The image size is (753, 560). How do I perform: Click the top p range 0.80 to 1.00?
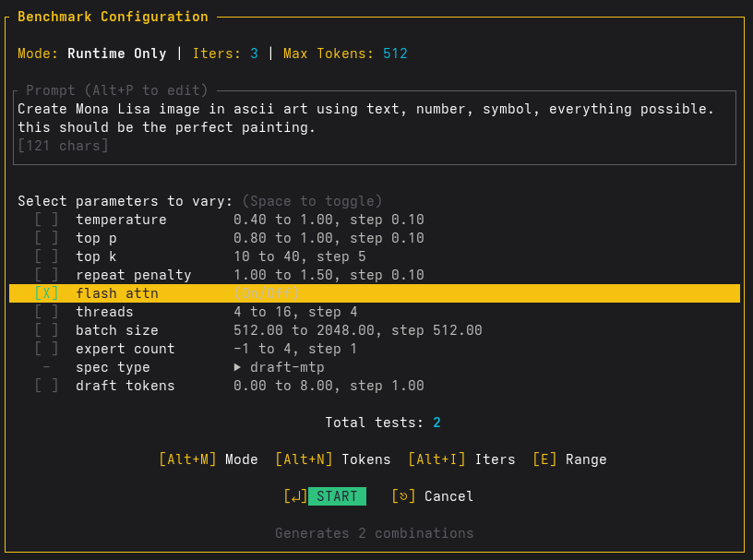329,238
